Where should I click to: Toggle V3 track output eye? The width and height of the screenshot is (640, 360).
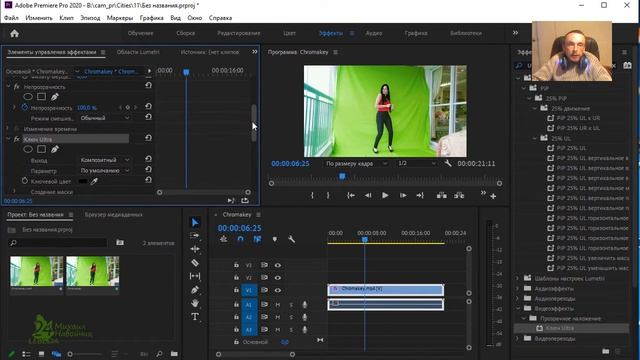278,265
